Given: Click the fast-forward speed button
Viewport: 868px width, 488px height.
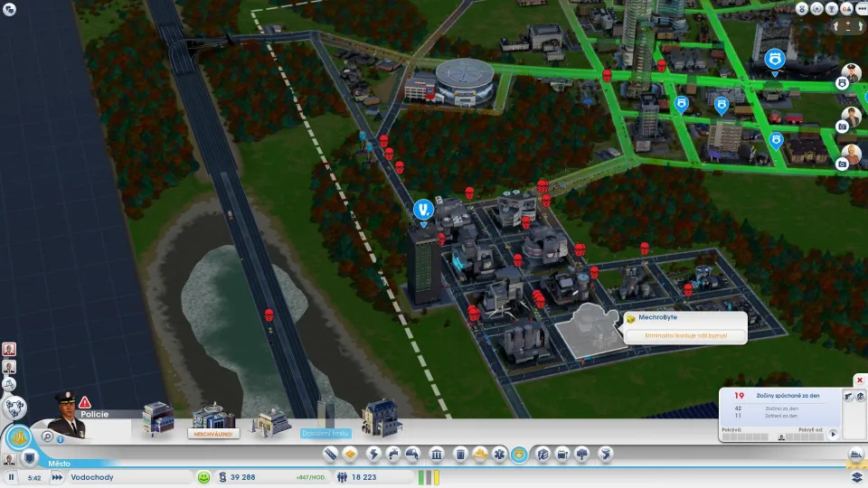Looking at the screenshot, I should [x=57, y=477].
